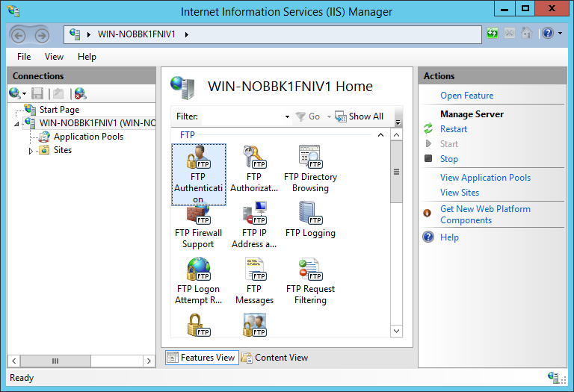Open the FTP Messages feature
Viewport: 574px width, 392px height.
[254, 281]
